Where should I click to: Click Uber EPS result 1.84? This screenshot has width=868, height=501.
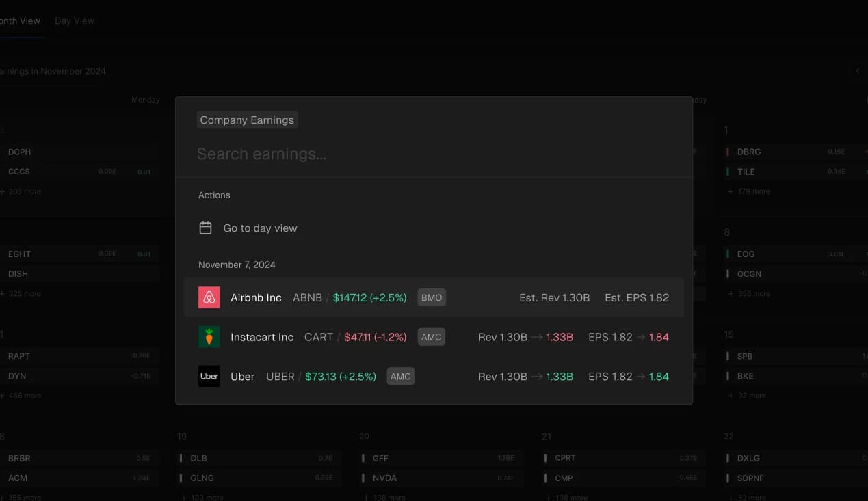[659, 377]
